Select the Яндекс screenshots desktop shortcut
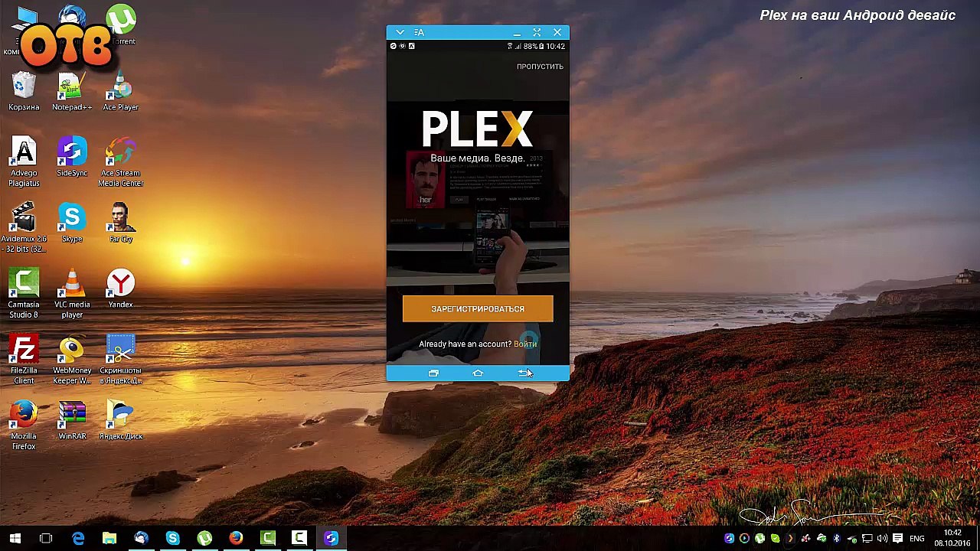The image size is (980, 551). pos(121,360)
